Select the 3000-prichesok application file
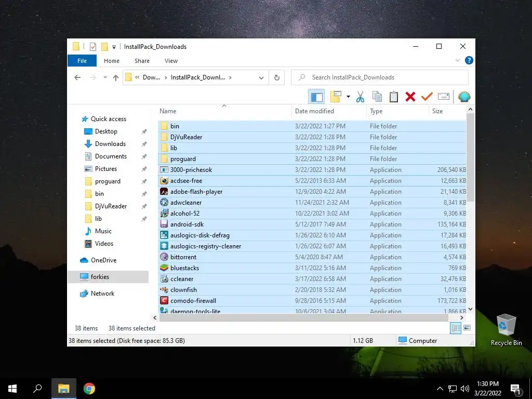532x399 pixels. point(312,170)
